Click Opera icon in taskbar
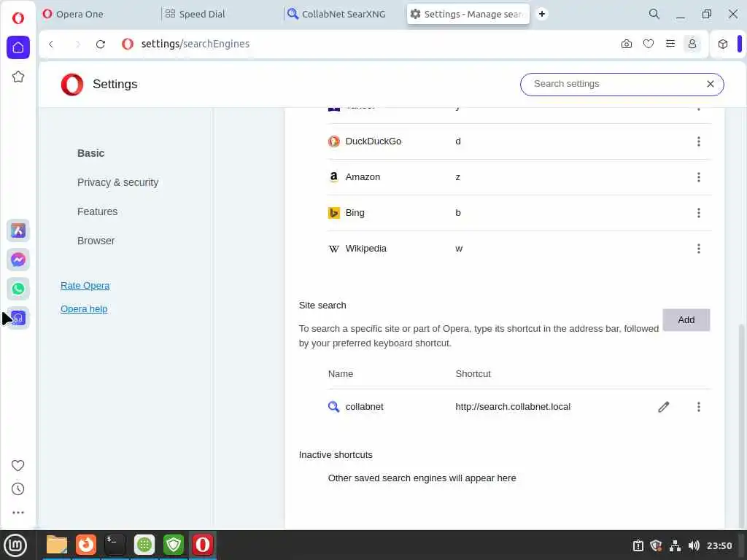Viewport: 747px width, 560px height. pos(203,545)
